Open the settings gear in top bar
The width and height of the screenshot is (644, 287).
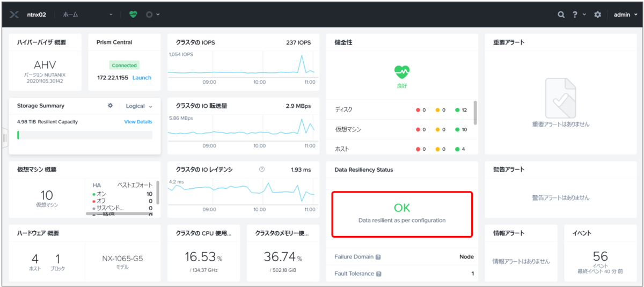point(597,14)
